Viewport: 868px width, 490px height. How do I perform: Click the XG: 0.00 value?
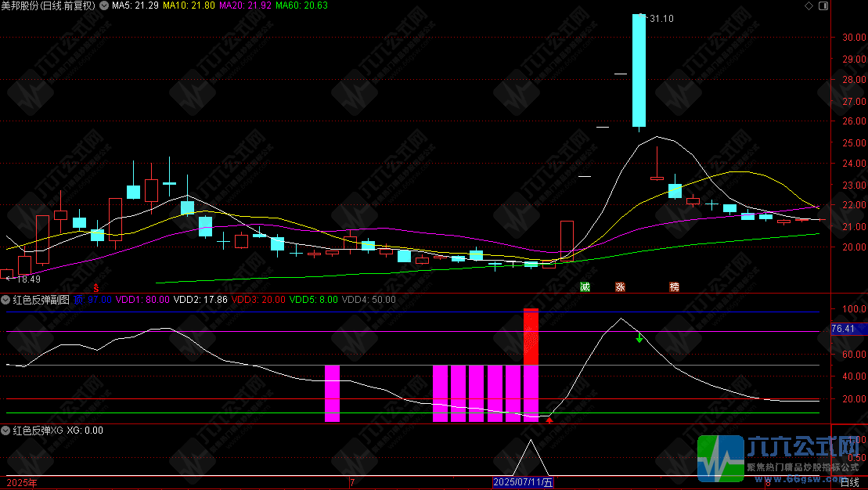85,431
